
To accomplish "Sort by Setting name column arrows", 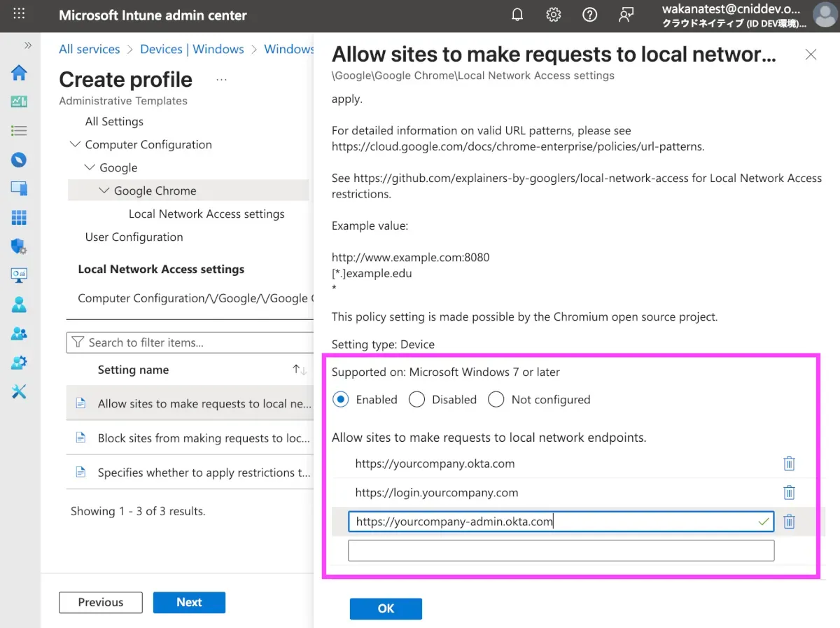I will (300, 370).
